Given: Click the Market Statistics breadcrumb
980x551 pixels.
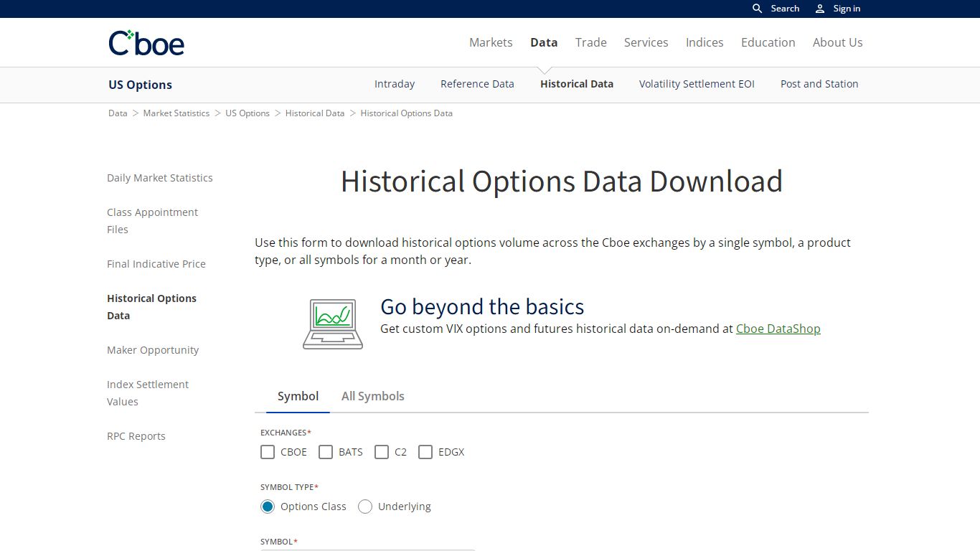Looking at the screenshot, I should click(176, 113).
